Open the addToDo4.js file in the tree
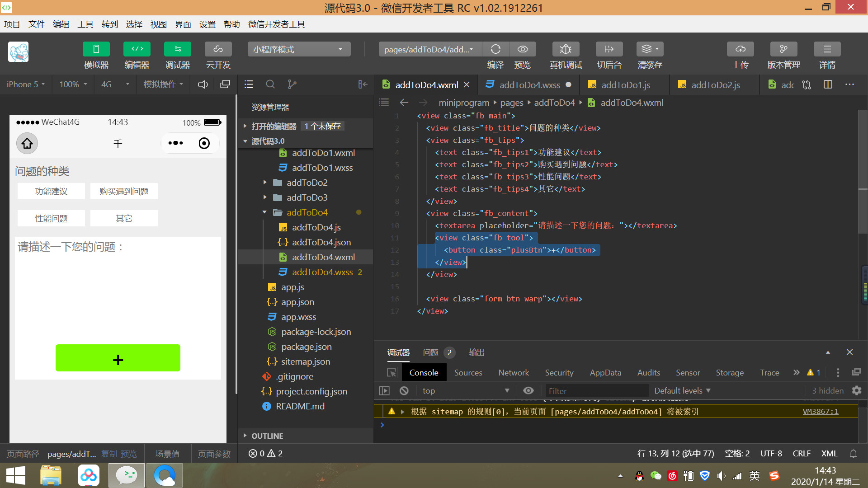The width and height of the screenshot is (868, 488). (x=316, y=227)
